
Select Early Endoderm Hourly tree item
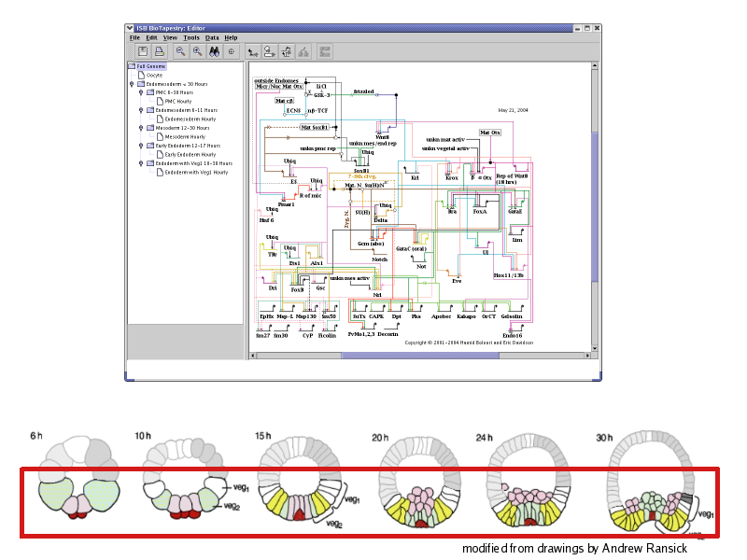[x=190, y=155]
